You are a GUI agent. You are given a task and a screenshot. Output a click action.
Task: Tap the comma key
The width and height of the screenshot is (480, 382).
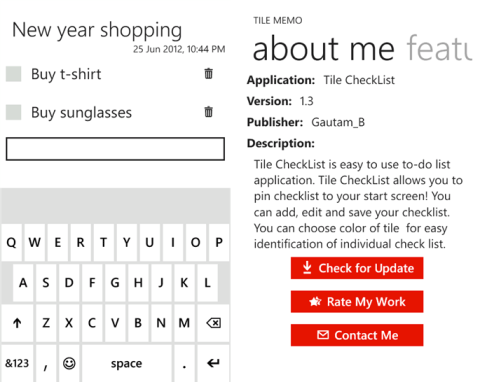tap(46, 363)
